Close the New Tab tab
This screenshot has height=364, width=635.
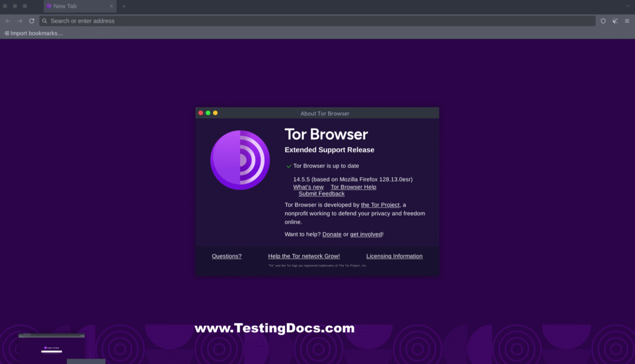pos(111,6)
